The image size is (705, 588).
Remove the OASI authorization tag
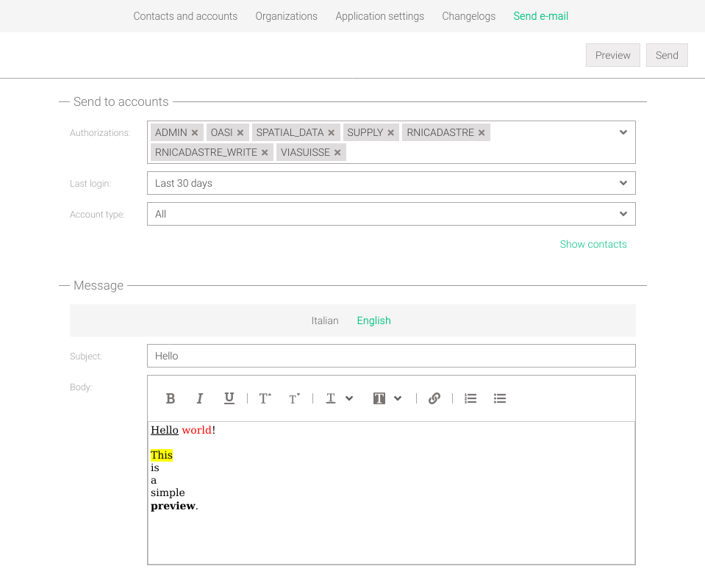(x=240, y=132)
